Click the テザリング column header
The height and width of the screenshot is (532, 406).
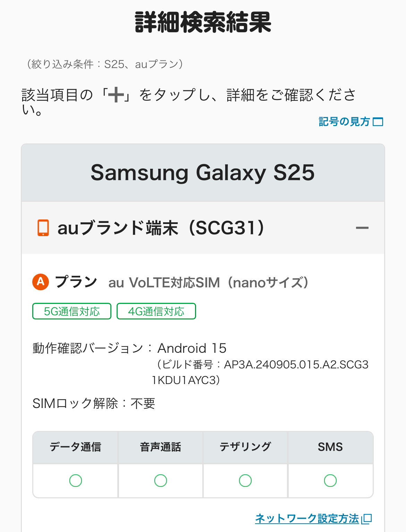[245, 447]
